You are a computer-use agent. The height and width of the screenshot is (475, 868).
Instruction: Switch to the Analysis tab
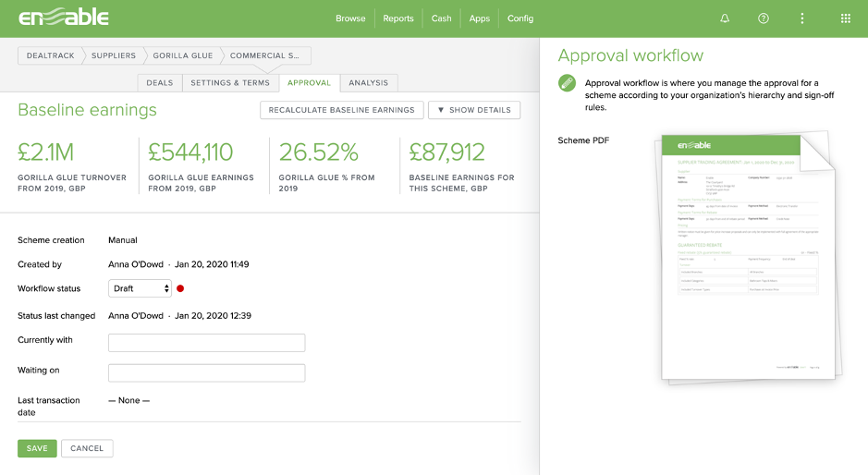[369, 82]
